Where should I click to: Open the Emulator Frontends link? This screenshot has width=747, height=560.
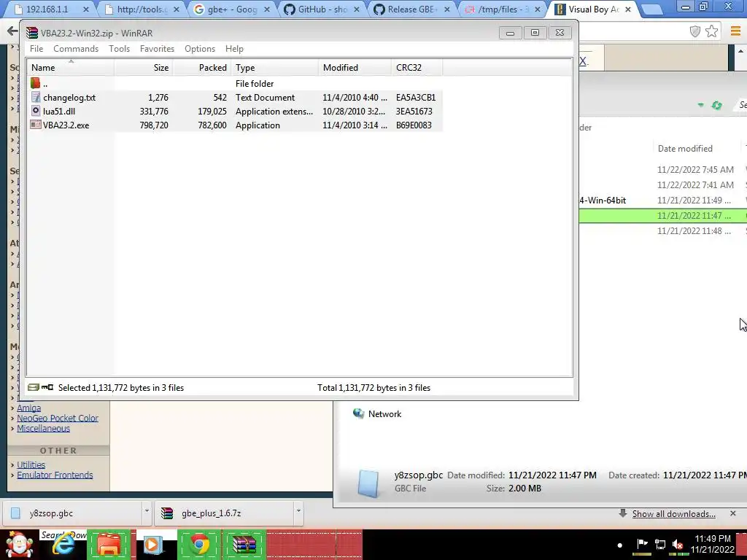(55, 475)
